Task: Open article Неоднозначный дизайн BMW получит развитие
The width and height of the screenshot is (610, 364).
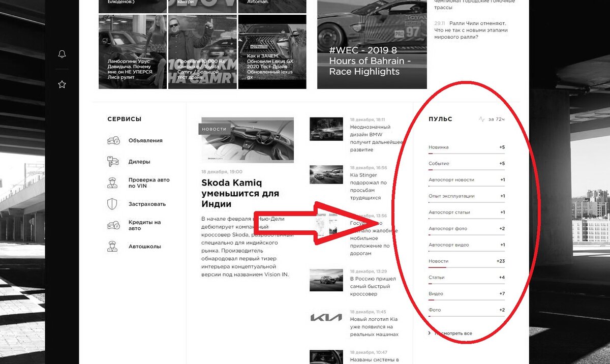Action: 376,138
